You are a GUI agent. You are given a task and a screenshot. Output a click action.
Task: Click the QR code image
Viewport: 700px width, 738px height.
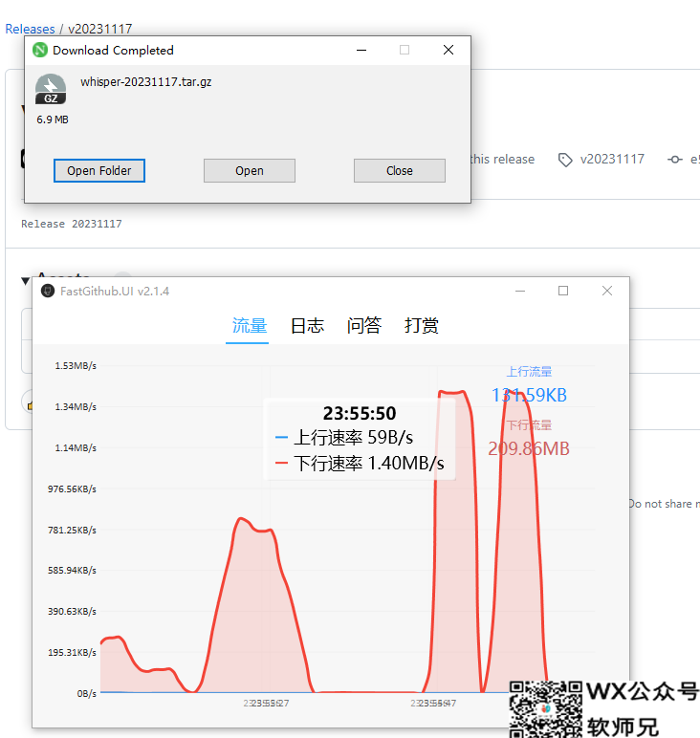(546, 709)
